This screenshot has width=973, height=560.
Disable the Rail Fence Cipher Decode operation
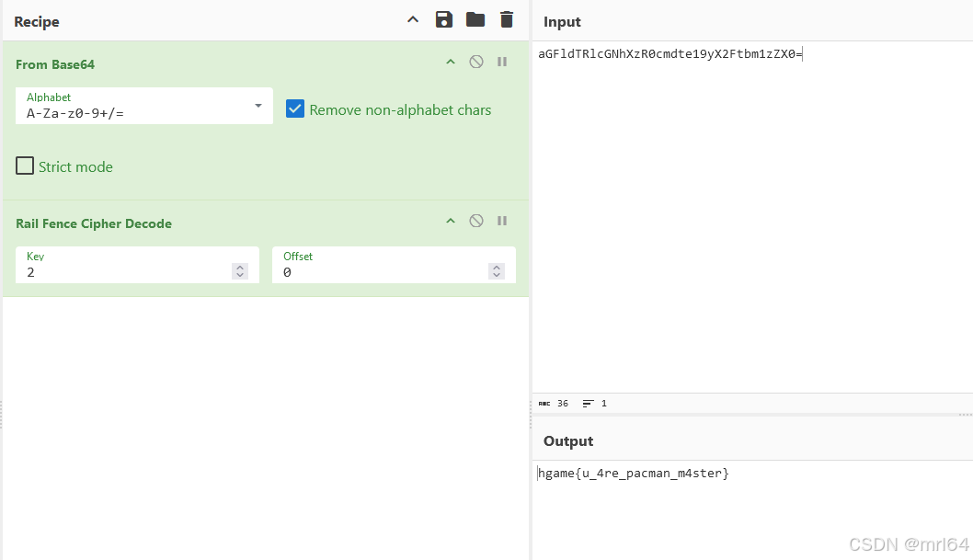[476, 222]
